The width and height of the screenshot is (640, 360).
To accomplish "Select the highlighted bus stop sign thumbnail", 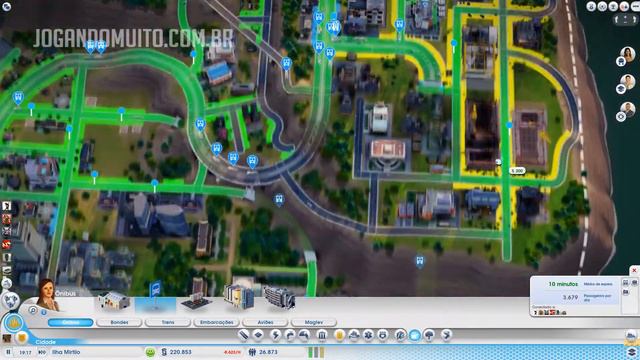I will pos(155,297).
